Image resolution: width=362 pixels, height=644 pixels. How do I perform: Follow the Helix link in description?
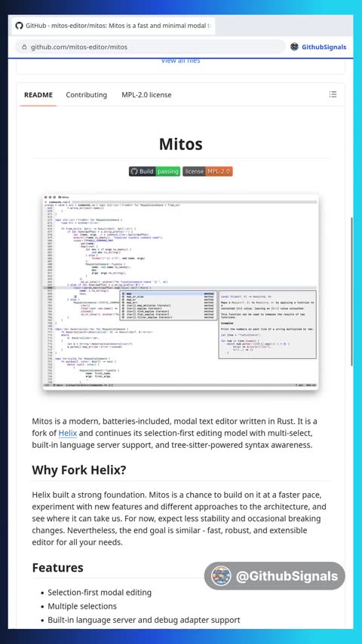(68, 433)
